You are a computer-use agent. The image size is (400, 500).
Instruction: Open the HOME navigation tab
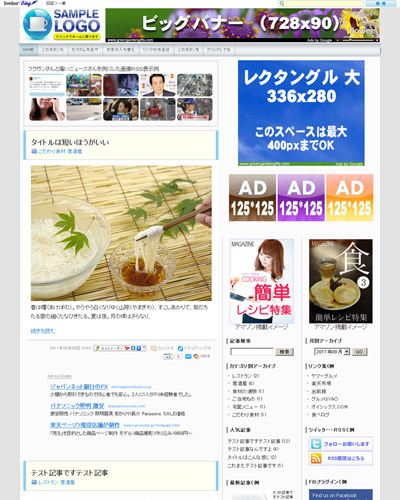(28, 50)
